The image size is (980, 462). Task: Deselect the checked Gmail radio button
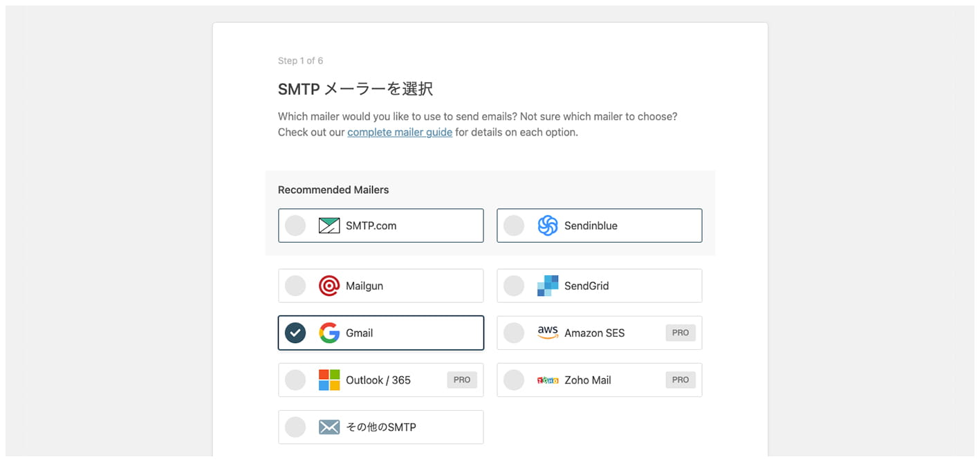[x=295, y=333]
